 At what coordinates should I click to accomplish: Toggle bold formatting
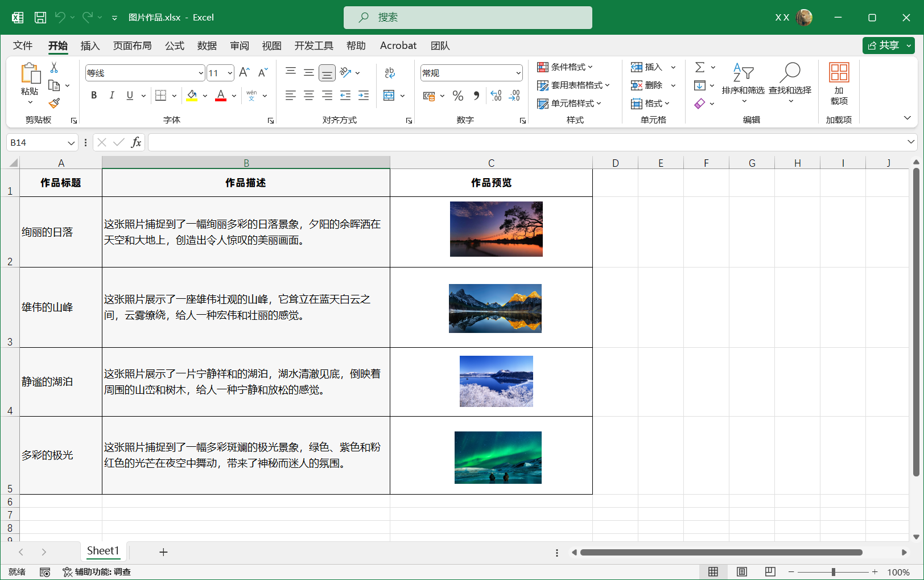94,96
